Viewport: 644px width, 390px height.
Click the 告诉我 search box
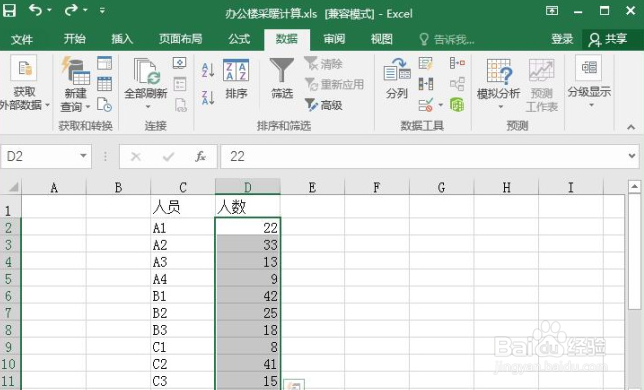447,39
